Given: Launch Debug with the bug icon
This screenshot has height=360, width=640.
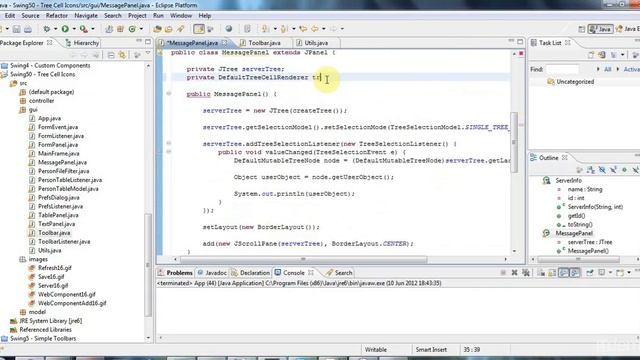Looking at the screenshot, I should point(47,29).
